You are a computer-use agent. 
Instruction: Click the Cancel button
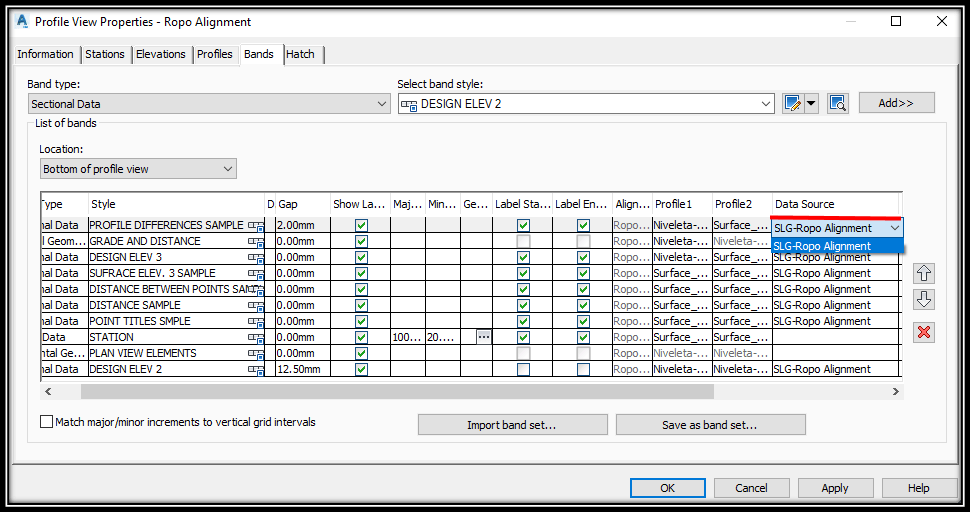click(x=751, y=488)
